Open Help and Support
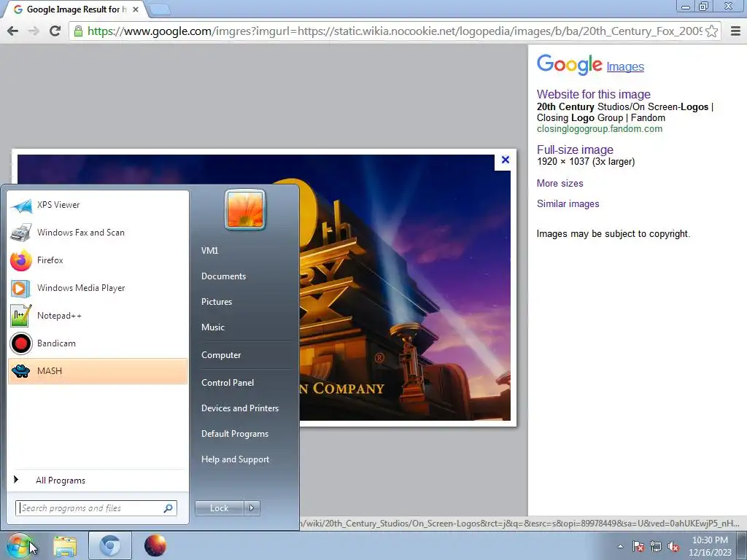This screenshot has width=747, height=560. pos(235,459)
